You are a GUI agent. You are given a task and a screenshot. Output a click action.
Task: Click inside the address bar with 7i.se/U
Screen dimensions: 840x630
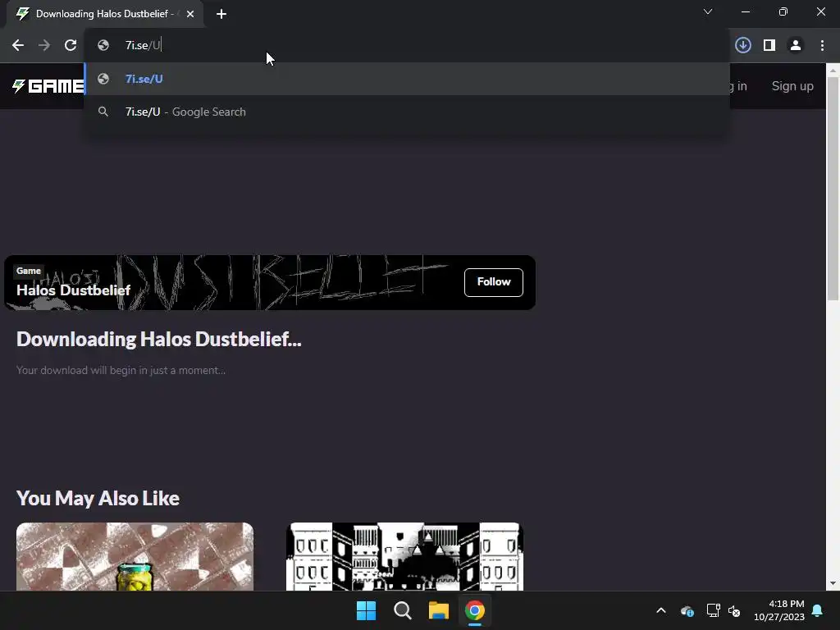pos(407,46)
